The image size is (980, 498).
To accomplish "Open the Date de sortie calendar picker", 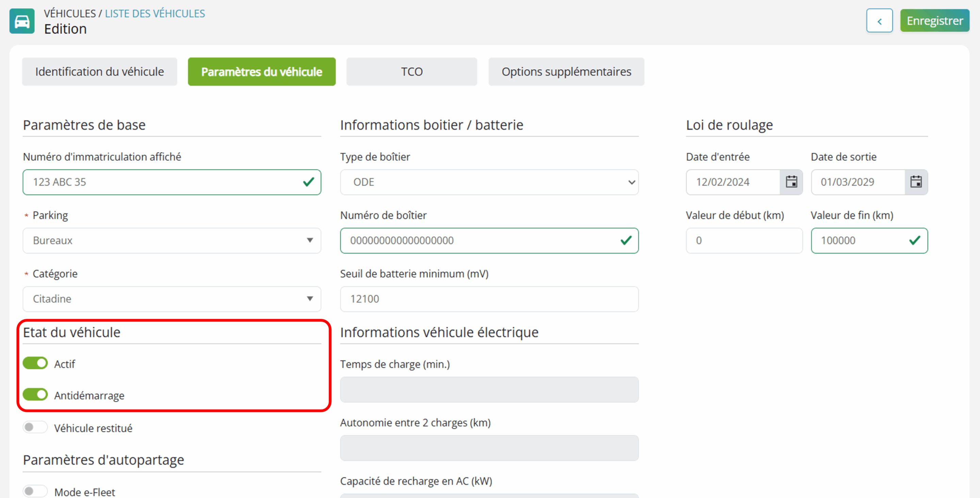I will pos(916,182).
